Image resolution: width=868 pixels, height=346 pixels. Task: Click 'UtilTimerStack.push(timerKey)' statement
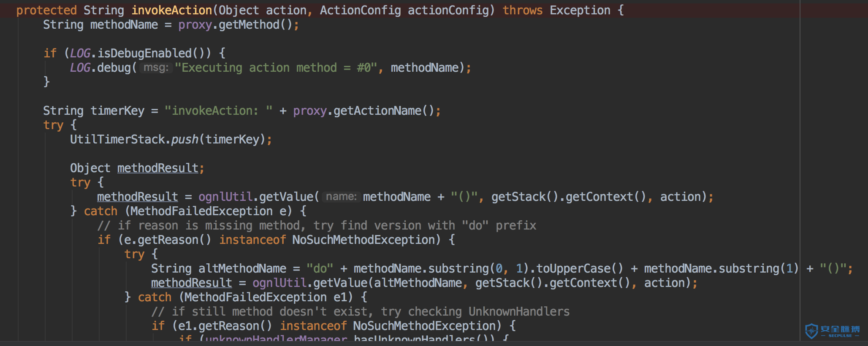pos(171,139)
